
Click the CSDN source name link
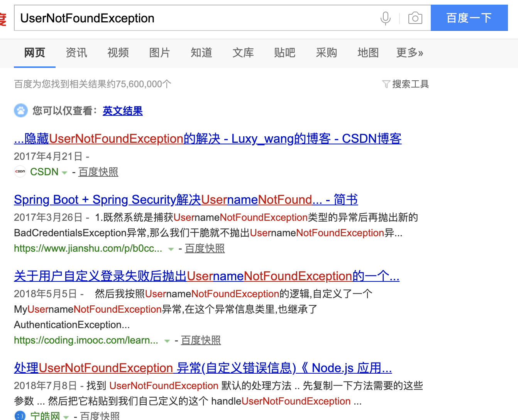pyautogui.click(x=44, y=172)
